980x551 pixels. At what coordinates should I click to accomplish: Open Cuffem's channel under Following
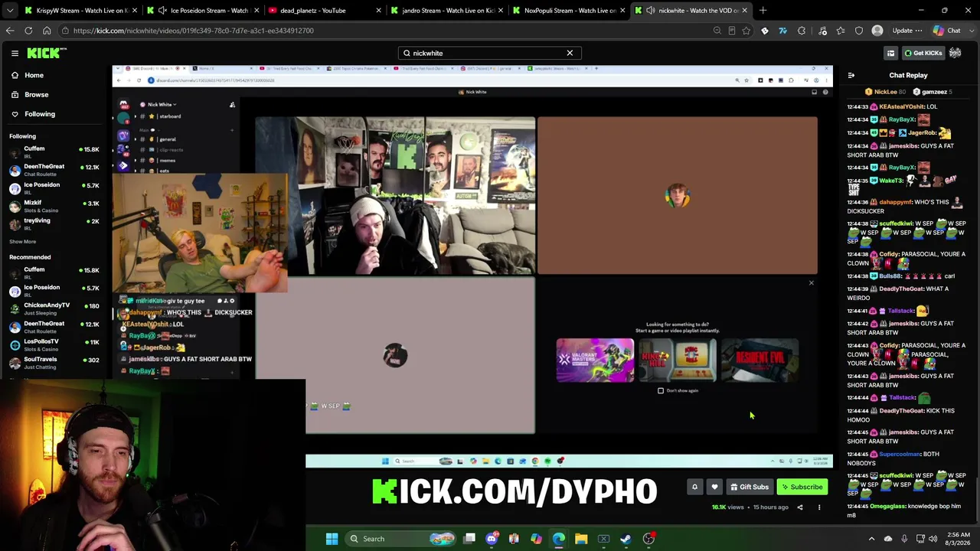(54, 152)
